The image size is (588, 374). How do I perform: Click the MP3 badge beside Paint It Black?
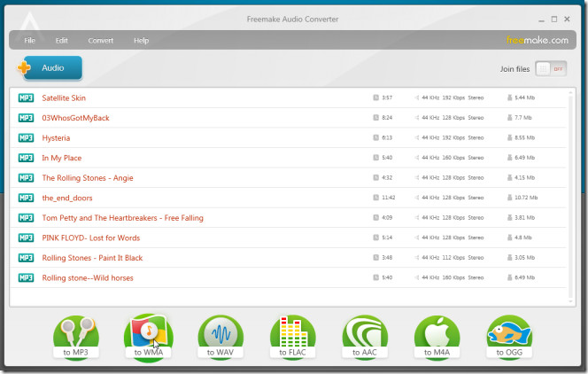(x=26, y=258)
